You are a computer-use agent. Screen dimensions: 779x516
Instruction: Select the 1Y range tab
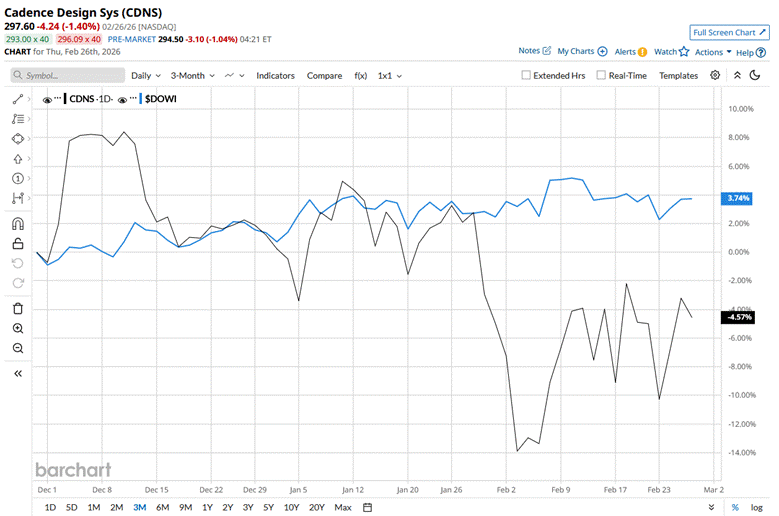[x=207, y=508]
